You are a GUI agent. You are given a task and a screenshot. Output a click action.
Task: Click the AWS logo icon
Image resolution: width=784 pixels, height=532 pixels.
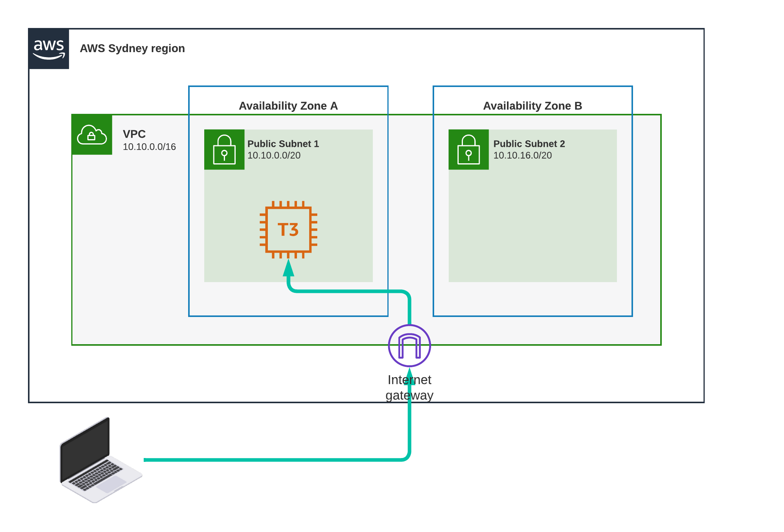(49, 49)
